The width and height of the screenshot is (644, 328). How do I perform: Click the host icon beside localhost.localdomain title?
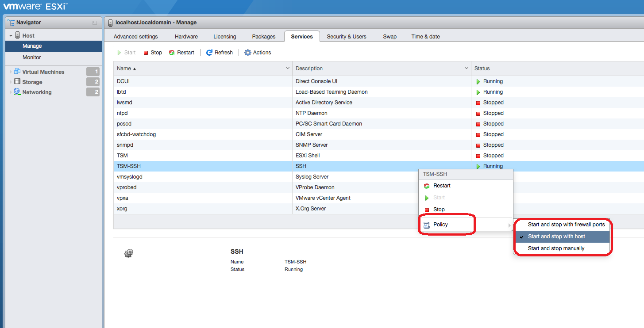[x=110, y=23]
